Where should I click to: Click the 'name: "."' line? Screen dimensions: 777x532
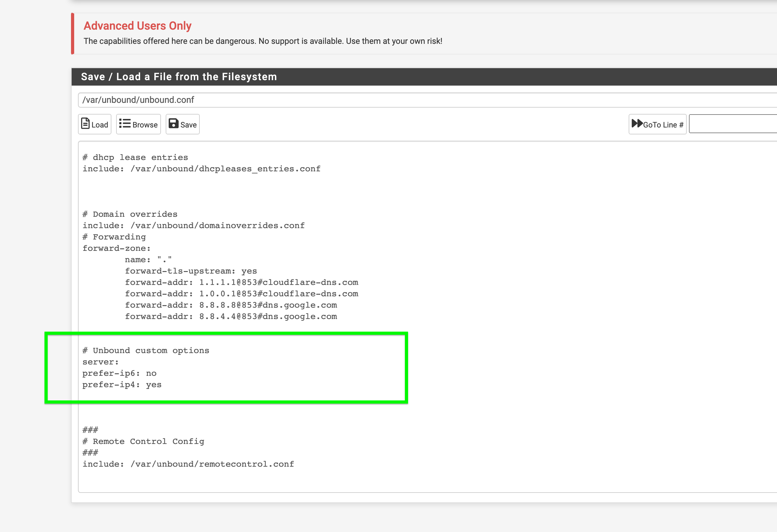pos(148,259)
